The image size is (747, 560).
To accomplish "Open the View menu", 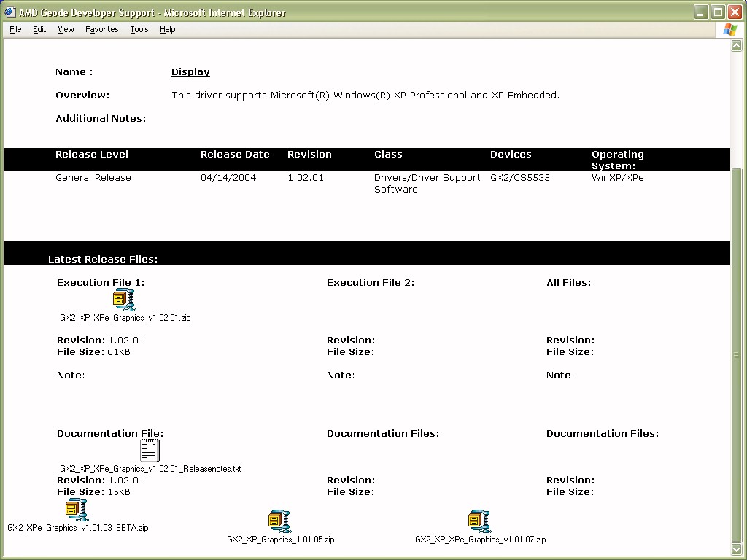I will pyautogui.click(x=66, y=29).
